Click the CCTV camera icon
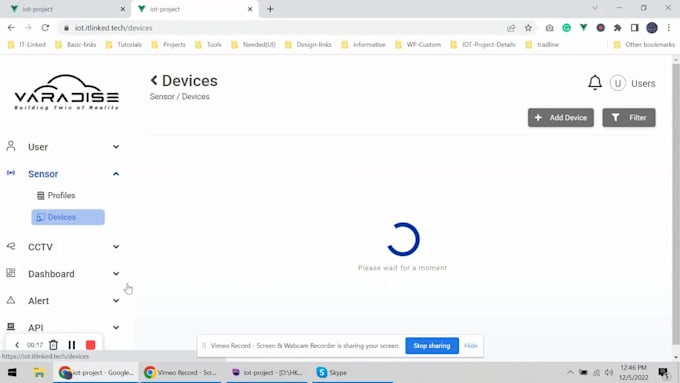This screenshot has height=383, width=680. [11, 246]
